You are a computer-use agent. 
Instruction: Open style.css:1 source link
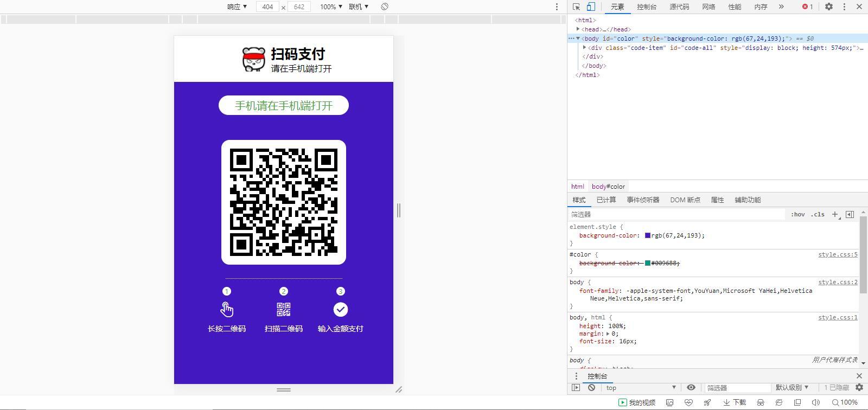pyautogui.click(x=838, y=317)
